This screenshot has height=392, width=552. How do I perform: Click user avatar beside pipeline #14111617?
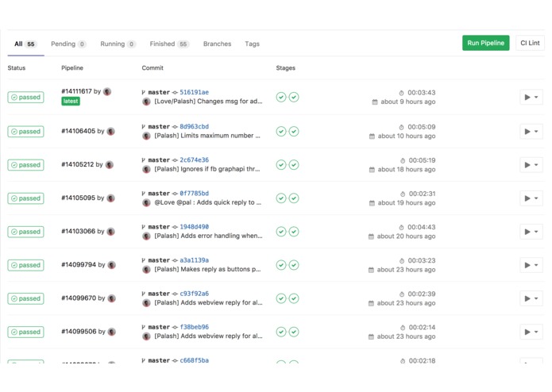pyautogui.click(x=107, y=91)
